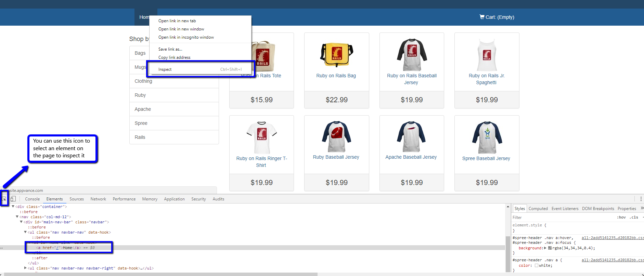Open the Memory tab

(x=150, y=199)
